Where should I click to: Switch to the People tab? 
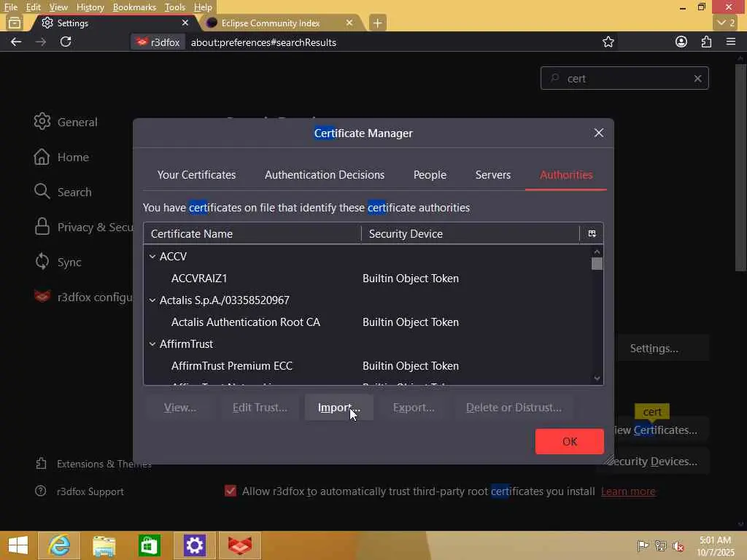(430, 175)
